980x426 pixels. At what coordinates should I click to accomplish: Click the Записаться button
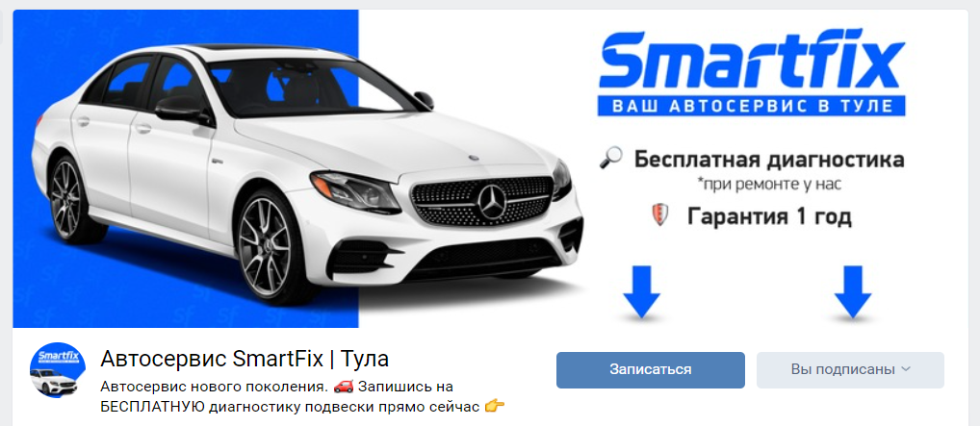[651, 370]
